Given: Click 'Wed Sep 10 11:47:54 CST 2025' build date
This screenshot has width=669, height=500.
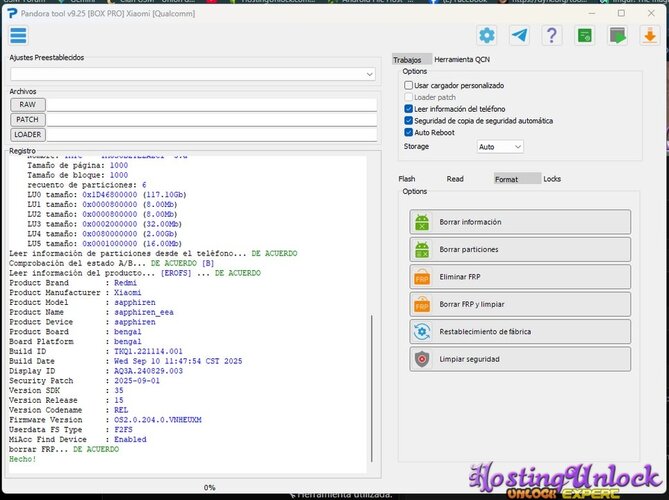Looking at the screenshot, I should 178,361.
